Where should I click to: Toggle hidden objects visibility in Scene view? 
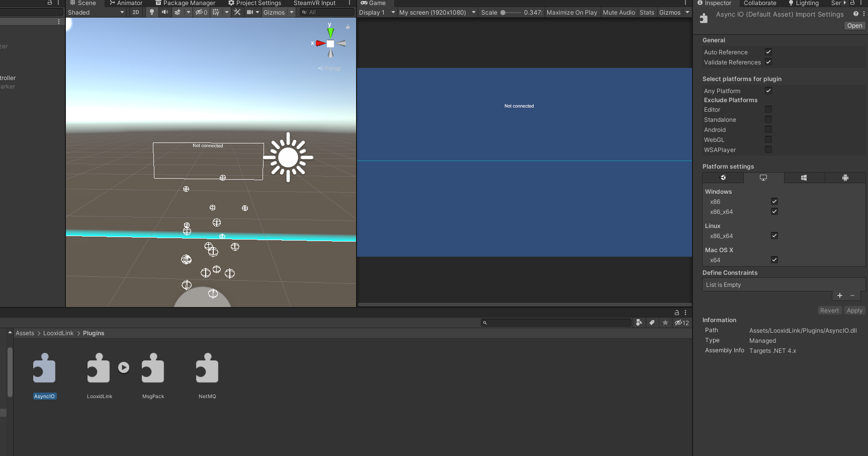click(x=201, y=12)
